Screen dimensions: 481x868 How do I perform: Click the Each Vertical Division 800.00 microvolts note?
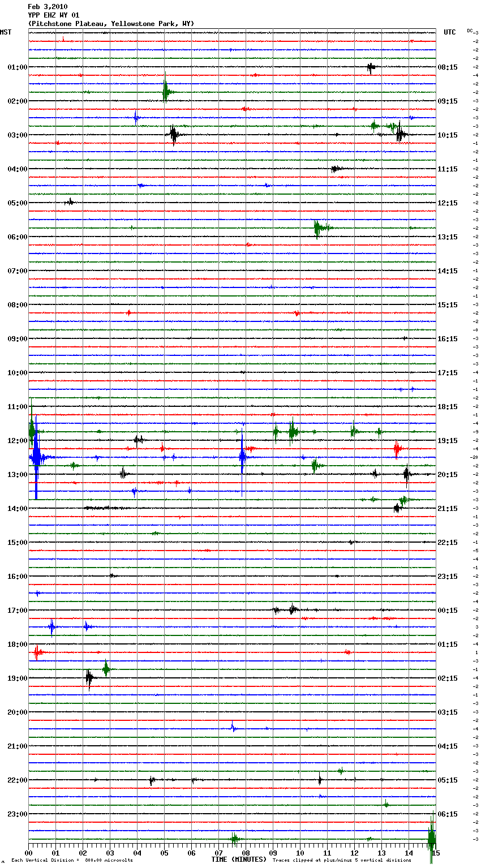point(72,860)
